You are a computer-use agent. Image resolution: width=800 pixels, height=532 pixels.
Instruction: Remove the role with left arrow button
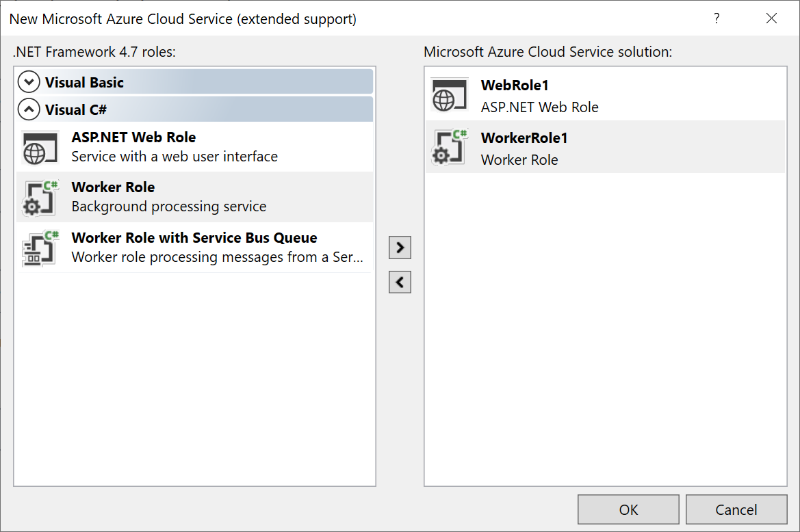click(400, 282)
